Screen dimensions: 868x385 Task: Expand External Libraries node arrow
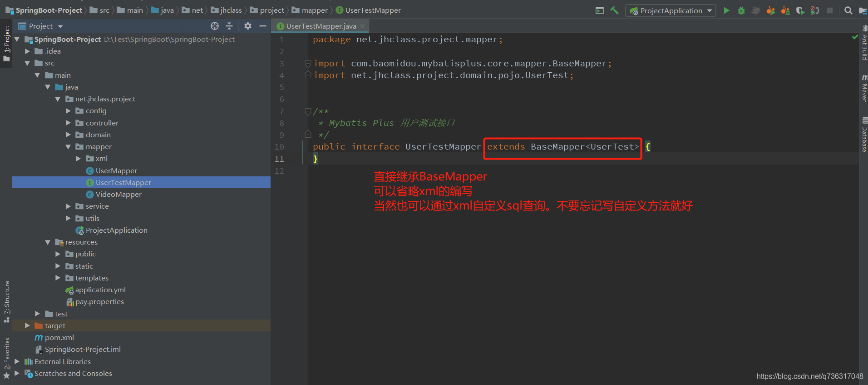(17, 361)
